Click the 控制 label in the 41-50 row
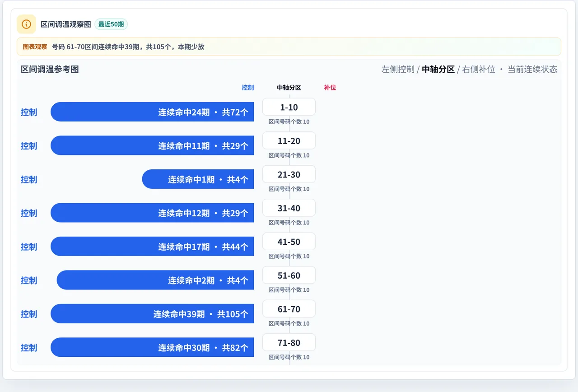This screenshot has height=392, width=578. pyautogui.click(x=29, y=247)
